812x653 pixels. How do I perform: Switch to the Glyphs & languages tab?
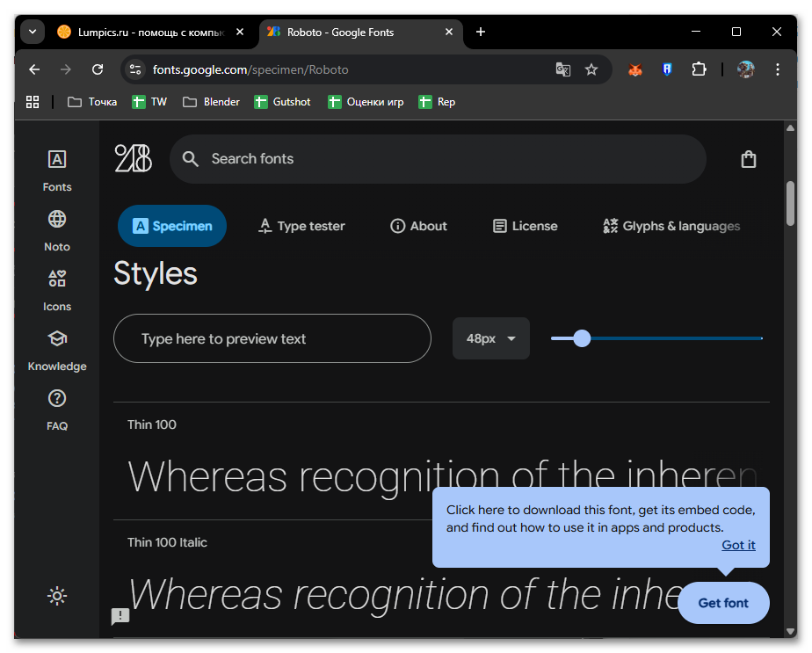click(x=671, y=226)
